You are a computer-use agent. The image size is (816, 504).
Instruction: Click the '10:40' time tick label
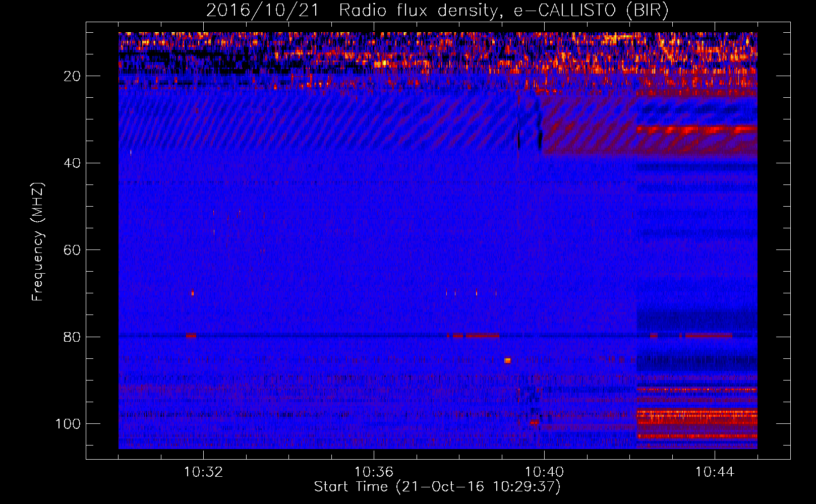544,472
